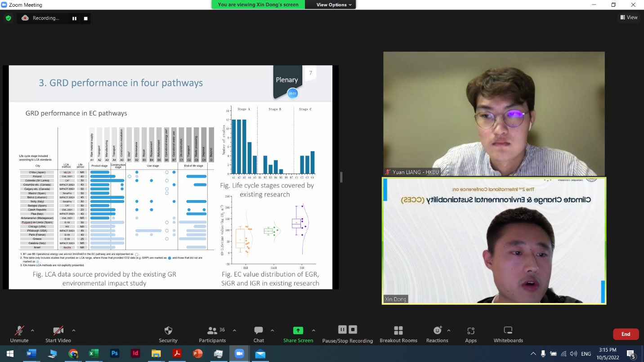The width and height of the screenshot is (644, 362).
Task: Change layout using the View button
Action: (x=629, y=18)
